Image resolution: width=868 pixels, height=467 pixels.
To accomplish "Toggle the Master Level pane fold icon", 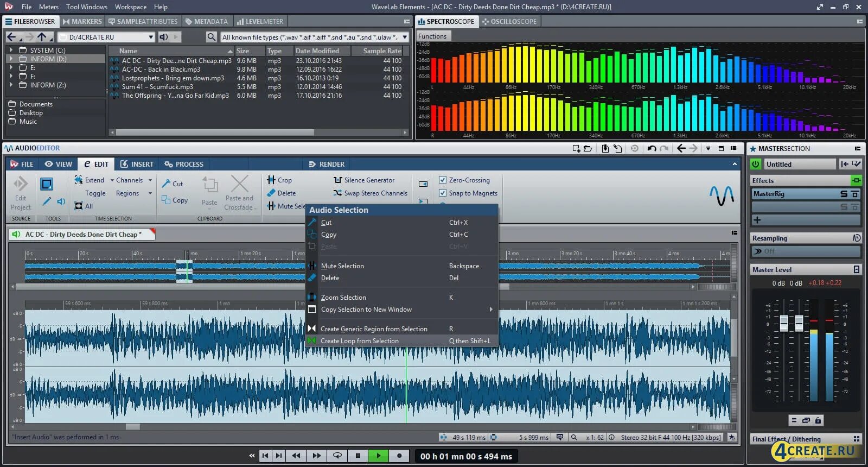I will [856, 269].
